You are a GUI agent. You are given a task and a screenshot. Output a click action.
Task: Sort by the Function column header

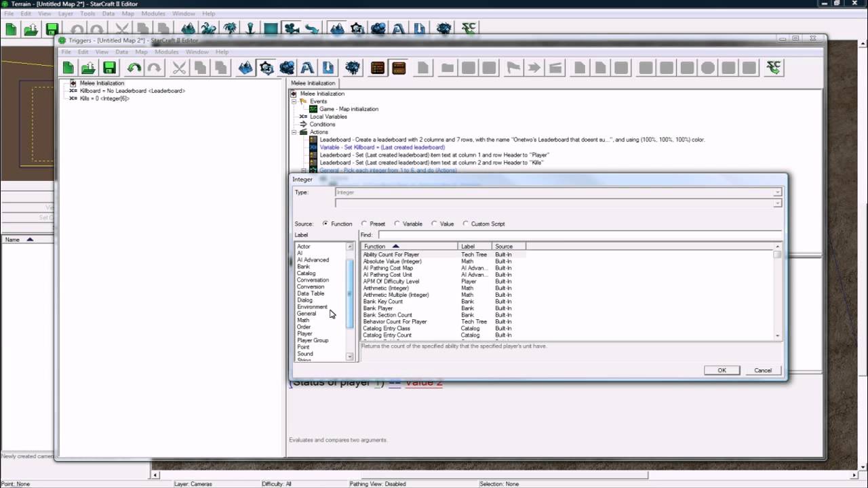410,247
